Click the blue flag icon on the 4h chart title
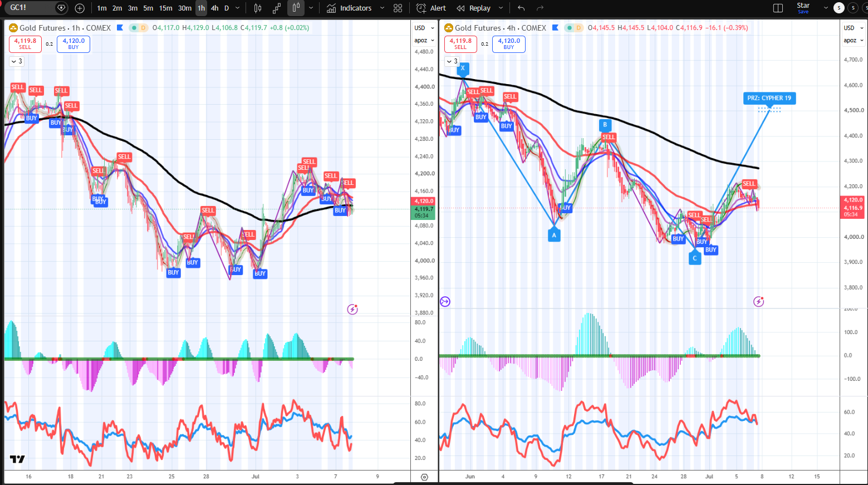Image resolution: width=868 pixels, height=485 pixels. [x=555, y=27]
